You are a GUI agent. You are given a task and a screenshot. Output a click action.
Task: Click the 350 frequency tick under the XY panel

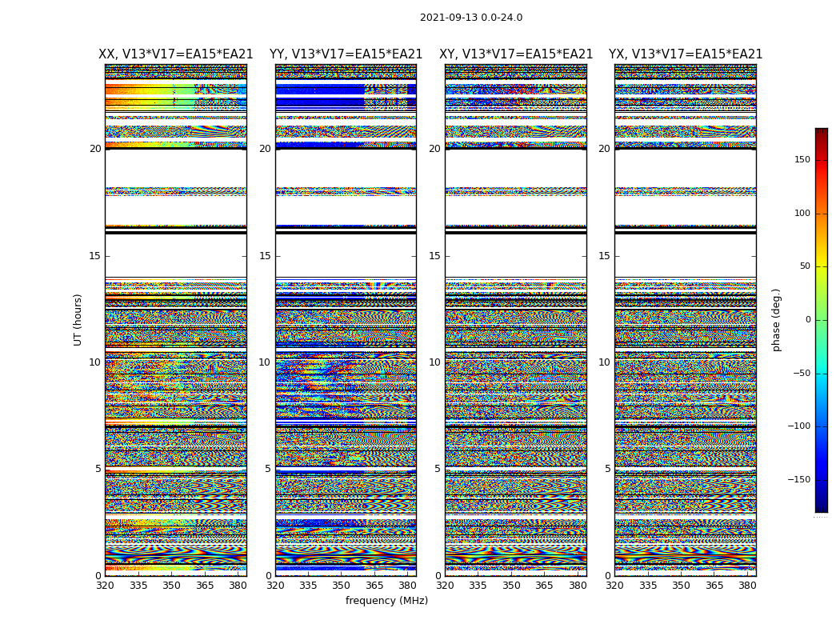[x=511, y=586]
